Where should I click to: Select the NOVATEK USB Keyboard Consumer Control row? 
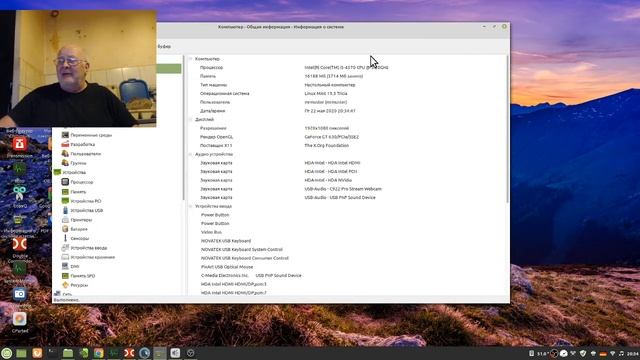(x=347, y=258)
